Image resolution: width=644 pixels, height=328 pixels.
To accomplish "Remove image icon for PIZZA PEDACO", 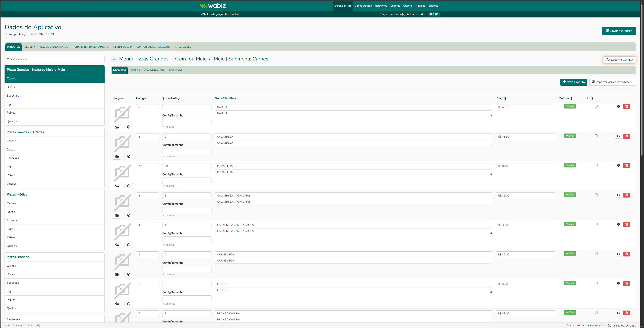I will click(x=129, y=186).
